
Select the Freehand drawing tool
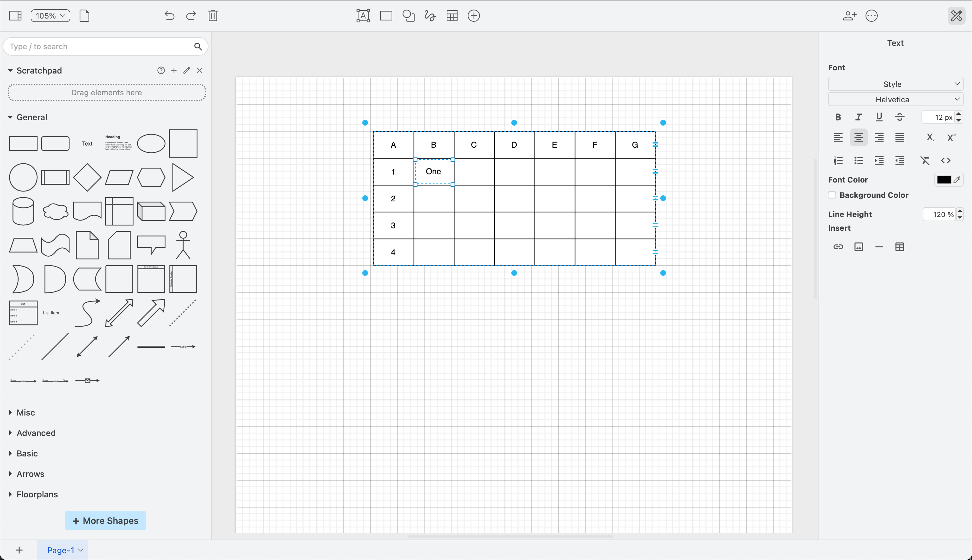[429, 16]
